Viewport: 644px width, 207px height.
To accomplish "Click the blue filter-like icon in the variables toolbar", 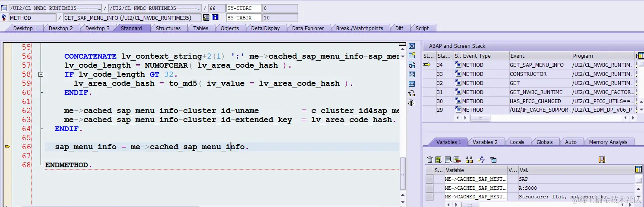I will coord(493,160).
